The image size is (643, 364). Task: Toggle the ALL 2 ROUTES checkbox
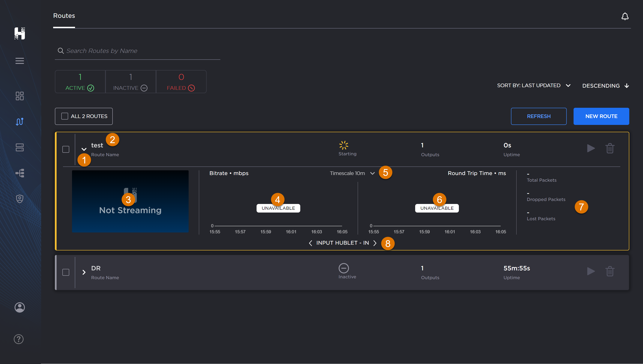[x=65, y=116]
